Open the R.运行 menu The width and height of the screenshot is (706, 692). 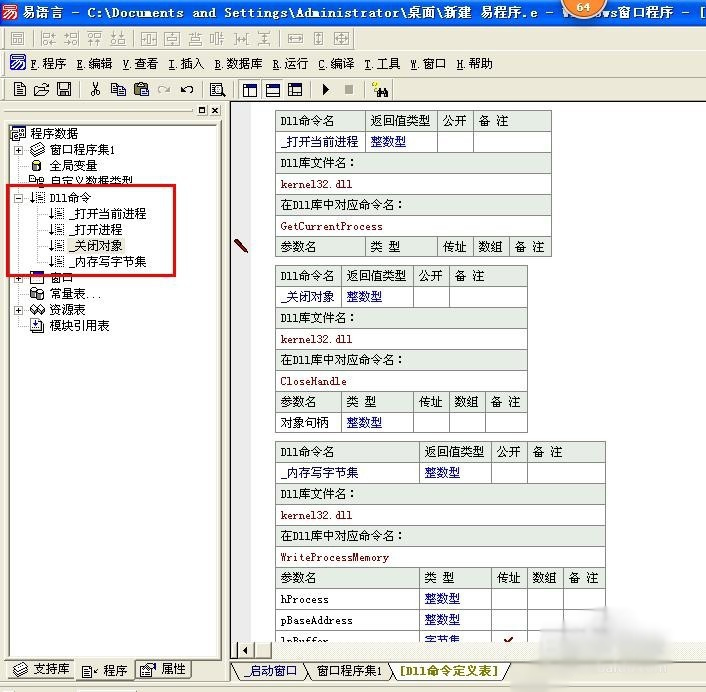click(x=290, y=64)
